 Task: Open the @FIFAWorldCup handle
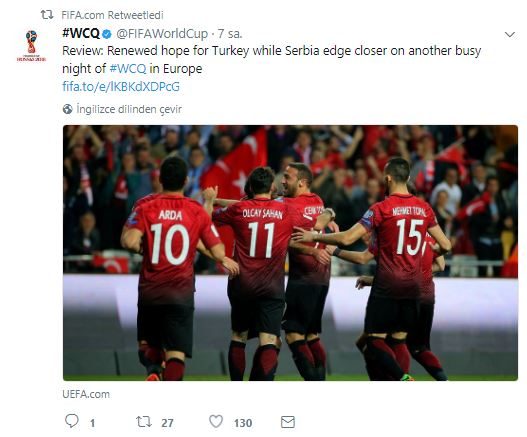(162, 34)
